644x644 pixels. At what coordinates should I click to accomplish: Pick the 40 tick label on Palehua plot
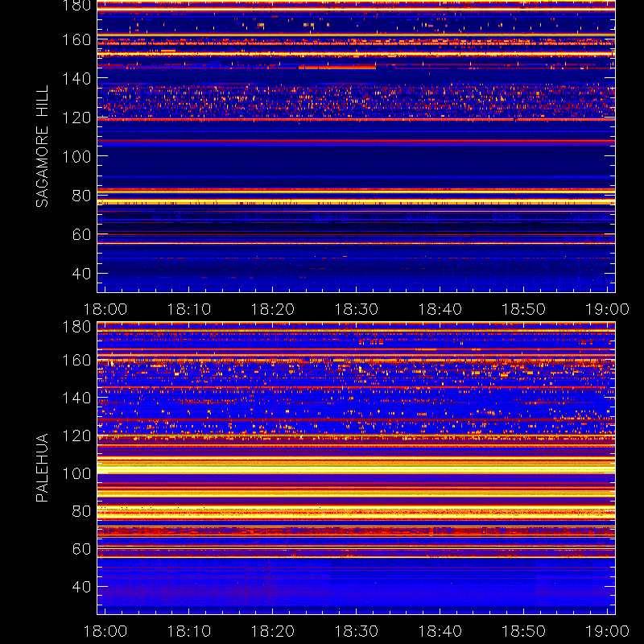point(81,587)
